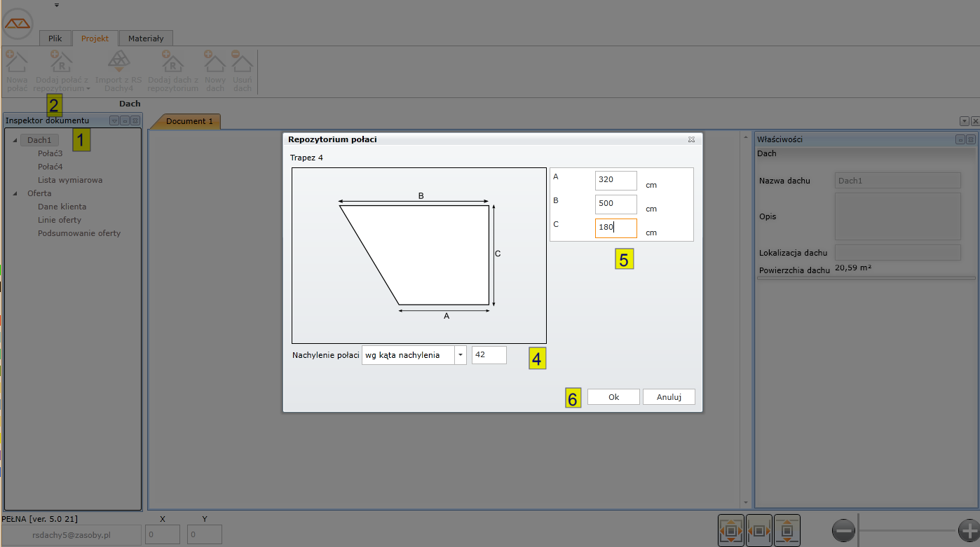This screenshot has width=980, height=547.
Task: Confirm the dialog with Ok
Action: 613,397
